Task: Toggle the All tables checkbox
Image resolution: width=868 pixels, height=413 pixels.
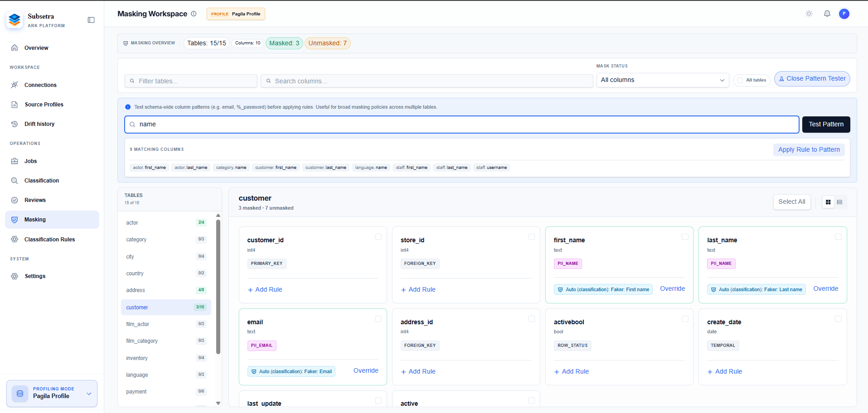Action: click(740, 80)
